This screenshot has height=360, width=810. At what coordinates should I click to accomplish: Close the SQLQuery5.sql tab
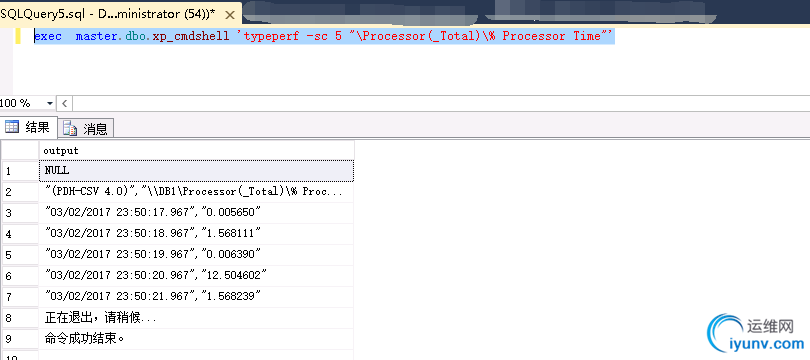tap(231, 15)
